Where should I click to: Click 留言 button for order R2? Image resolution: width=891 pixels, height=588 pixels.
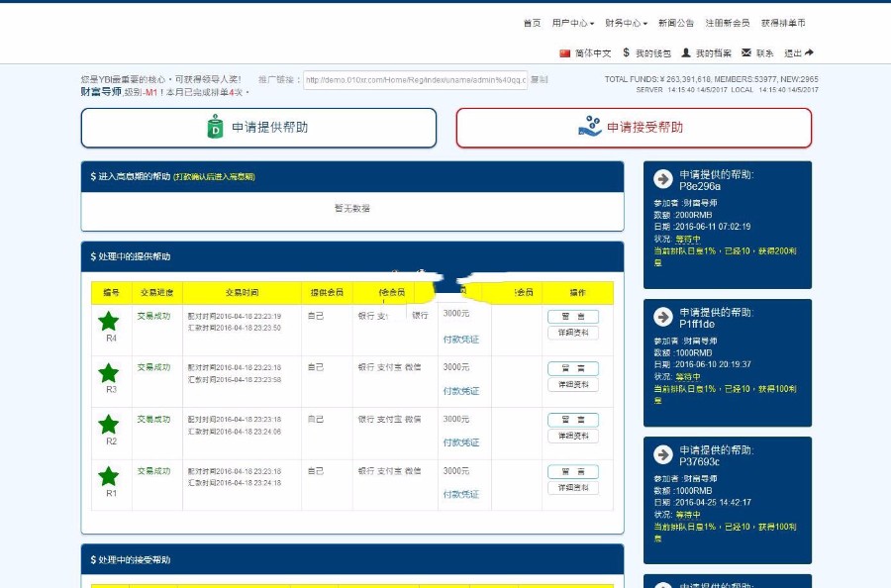click(573, 420)
